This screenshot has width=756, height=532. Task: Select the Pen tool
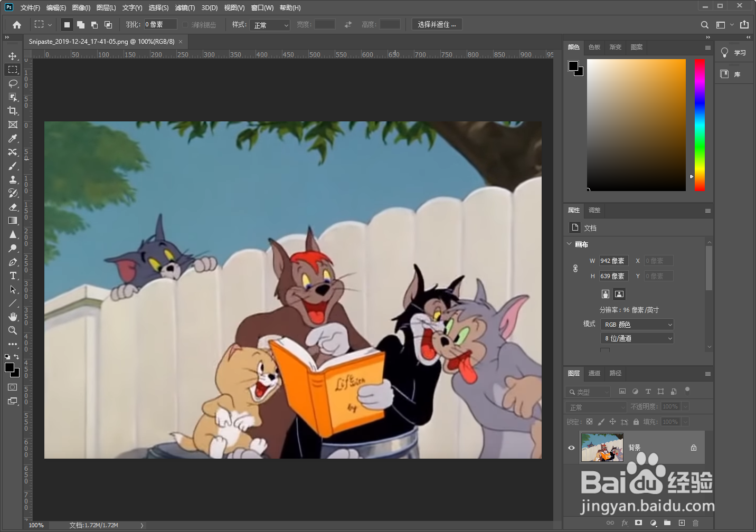point(13,262)
